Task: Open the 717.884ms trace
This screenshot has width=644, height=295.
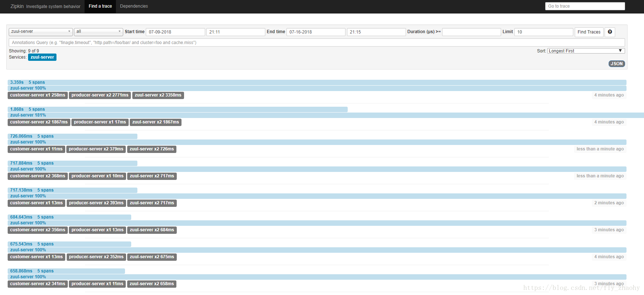Action: click(x=73, y=163)
